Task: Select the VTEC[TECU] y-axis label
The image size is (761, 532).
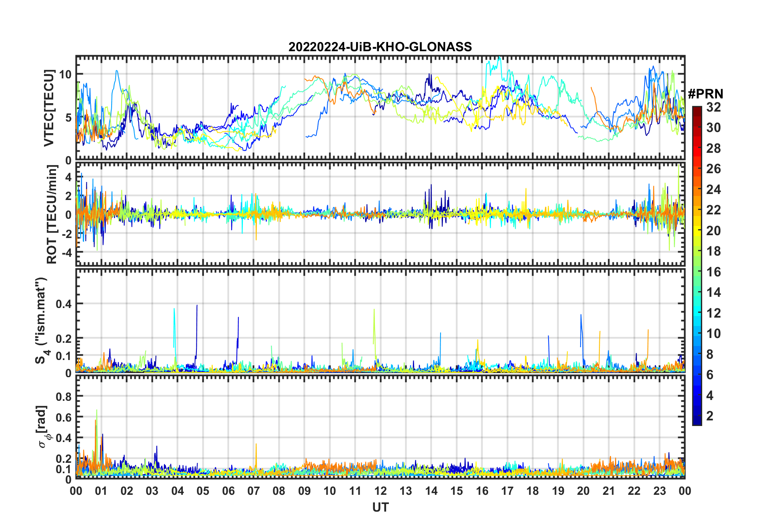Action: pyautogui.click(x=49, y=108)
